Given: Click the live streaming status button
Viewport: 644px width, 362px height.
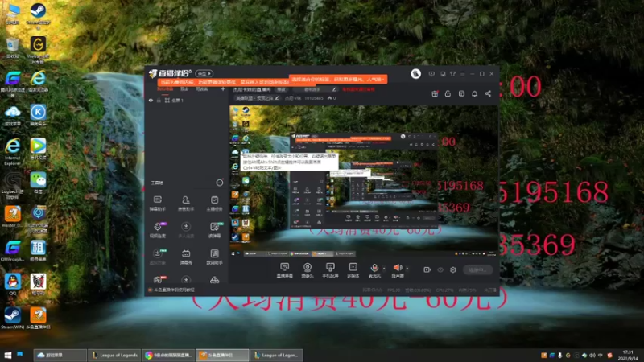Looking at the screenshot, I should tap(477, 269).
